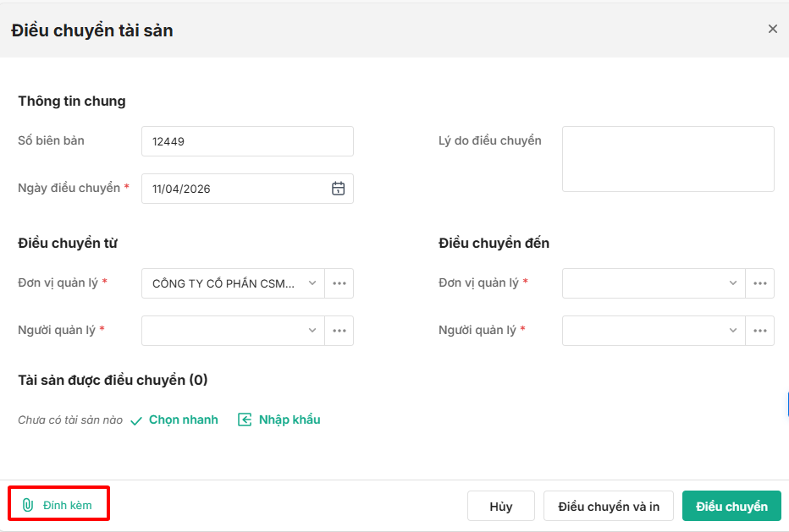Focus the Số biên bản input field
This screenshot has width=789, height=532.
(246, 141)
